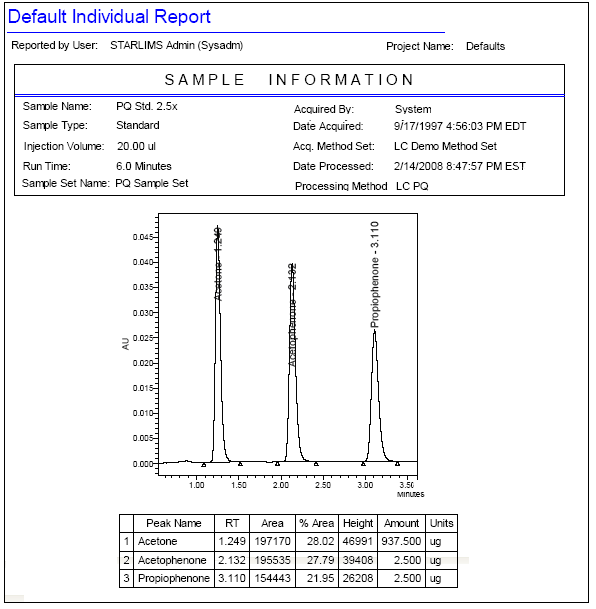Viewport: 596px width, 609px height.
Task: Click the processing method 'LC PQ'
Action: [412, 186]
